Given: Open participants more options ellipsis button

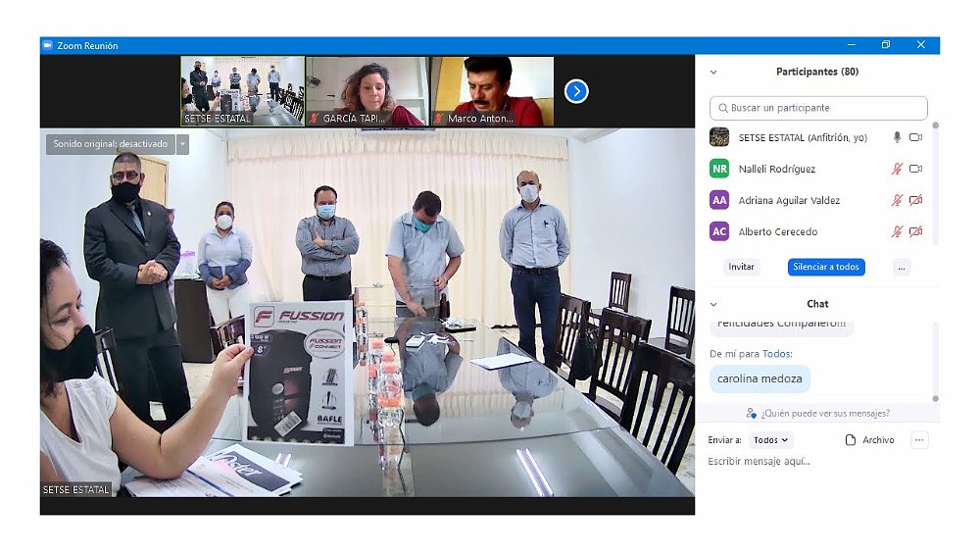Looking at the screenshot, I should (902, 267).
